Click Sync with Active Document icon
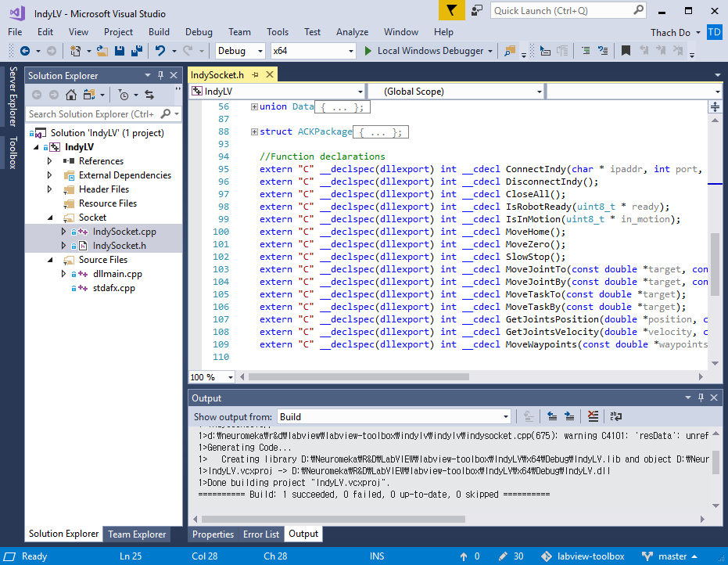The image size is (728, 565). (x=149, y=95)
